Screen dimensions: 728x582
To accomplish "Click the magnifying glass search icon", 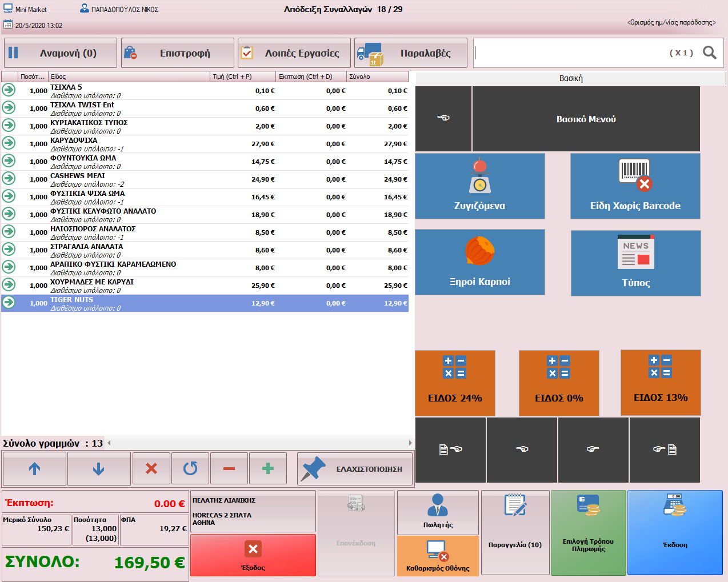I will 709,53.
